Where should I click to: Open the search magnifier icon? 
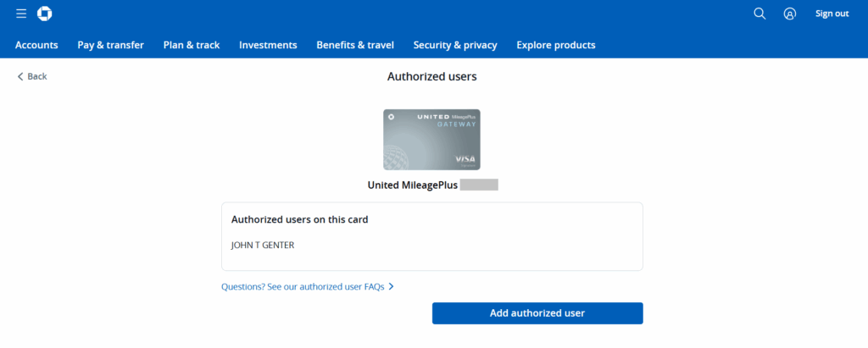[759, 14]
